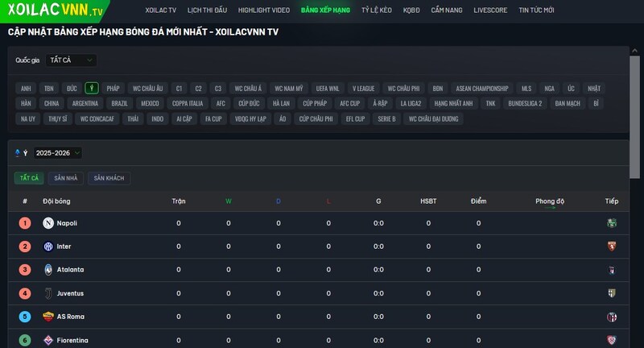Open the HIGHLIGHT VIDEO menu
The image size is (644, 348).
[264, 10]
